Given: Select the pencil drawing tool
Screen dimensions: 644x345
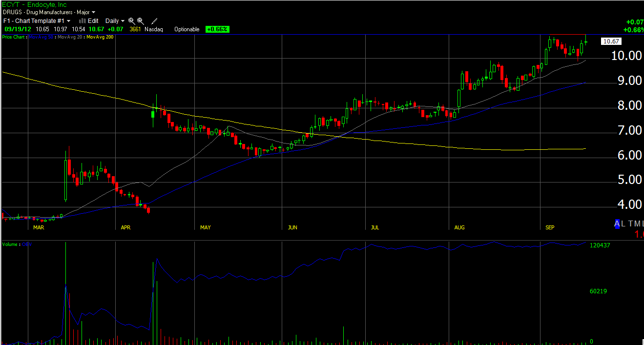Looking at the screenshot, I should tap(154, 21).
